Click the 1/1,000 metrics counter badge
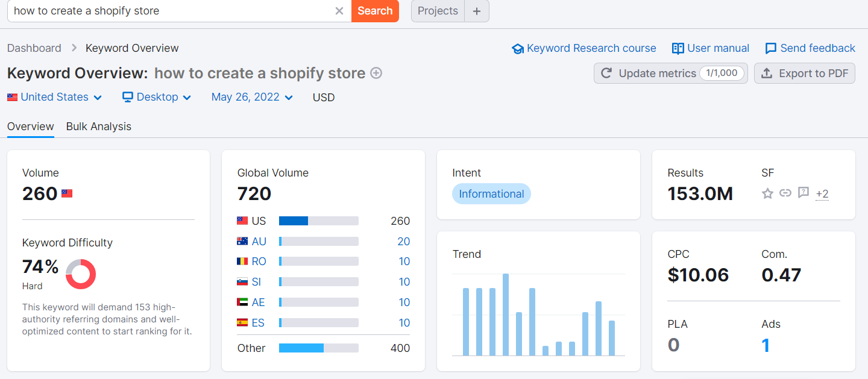The height and width of the screenshot is (379, 868). [722, 74]
